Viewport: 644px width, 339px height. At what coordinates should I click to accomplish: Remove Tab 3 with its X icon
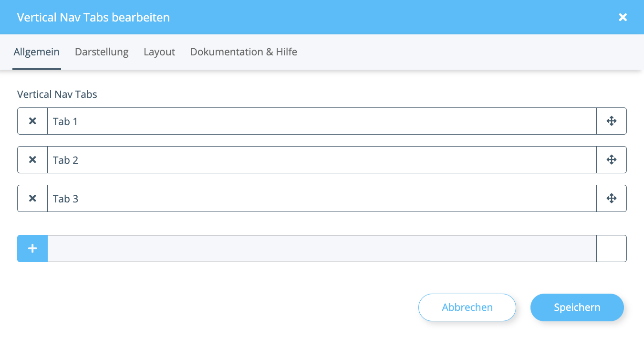coord(32,199)
